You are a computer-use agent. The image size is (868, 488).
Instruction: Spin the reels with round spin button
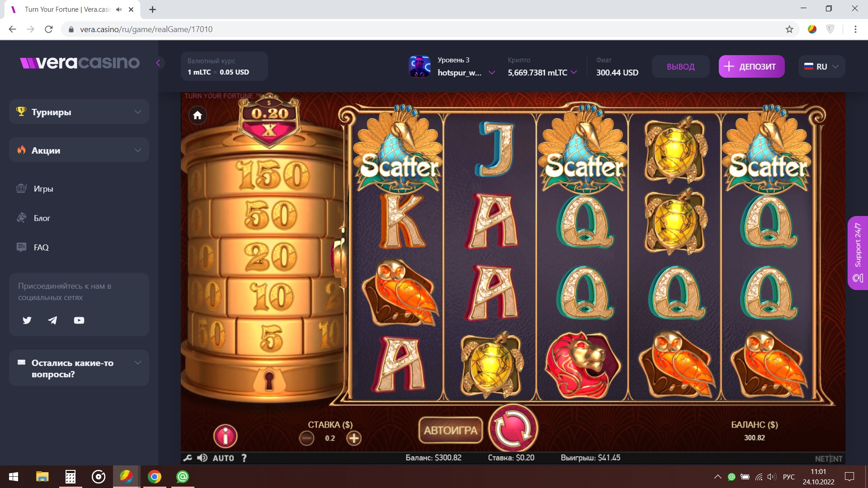pyautogui.click(x=513, y=428)
